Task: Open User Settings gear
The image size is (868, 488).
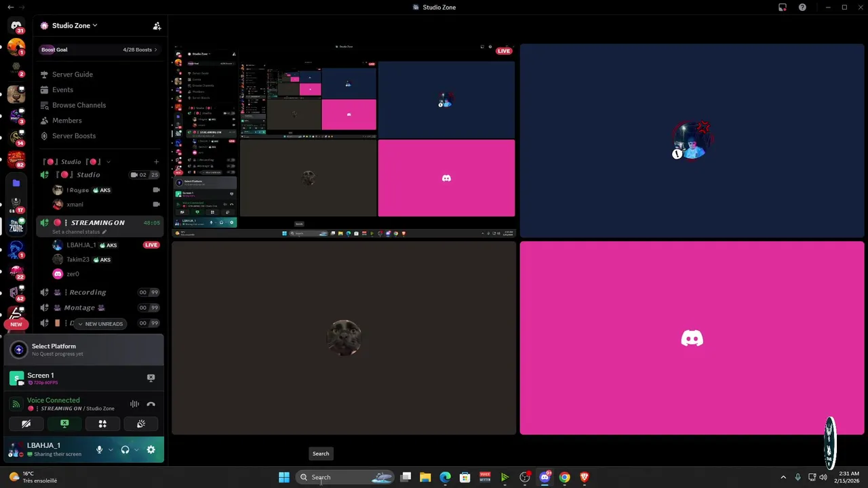Action: [151, 450]
